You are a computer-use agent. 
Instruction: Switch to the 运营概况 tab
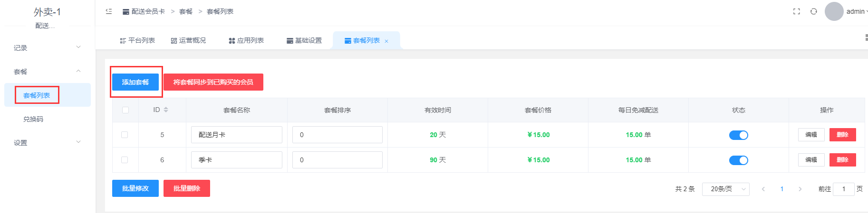189,41
